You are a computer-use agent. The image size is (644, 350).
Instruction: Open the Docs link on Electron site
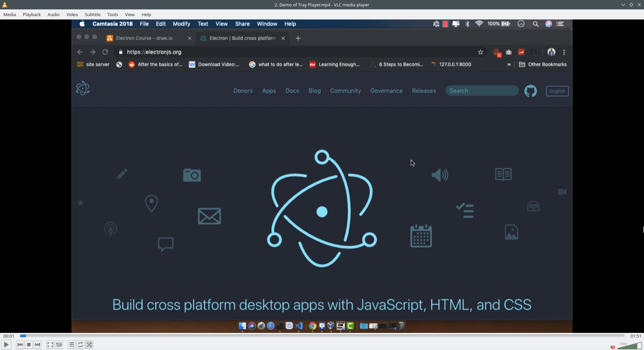pos(292,91)
